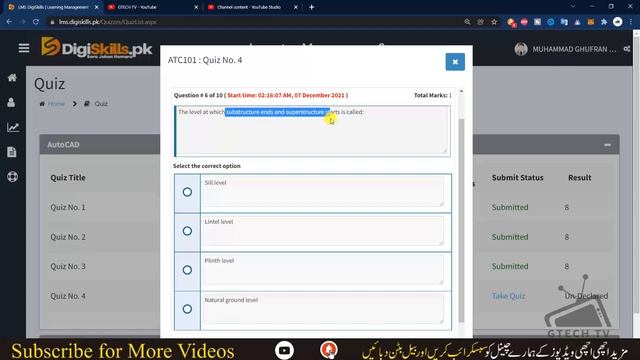The height and width of the screenshot is (360, 640).
Task: Click the MUHAMMAD GHUFRAN user name
Action: click(574, 49)
